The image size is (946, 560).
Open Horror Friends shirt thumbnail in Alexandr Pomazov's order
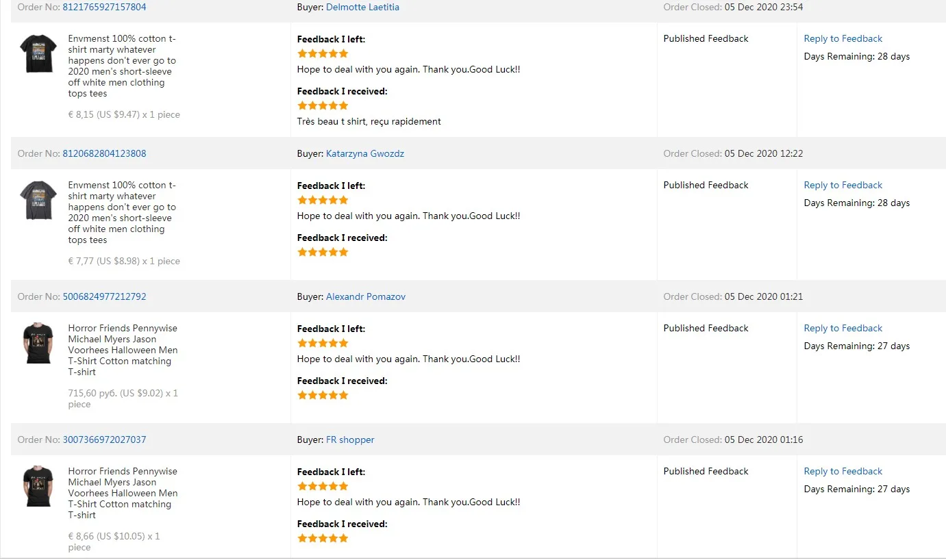click(x=38, y=343)
